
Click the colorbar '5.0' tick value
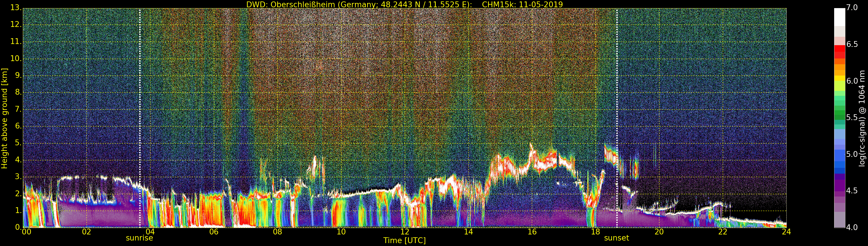(x=852, y=154)
